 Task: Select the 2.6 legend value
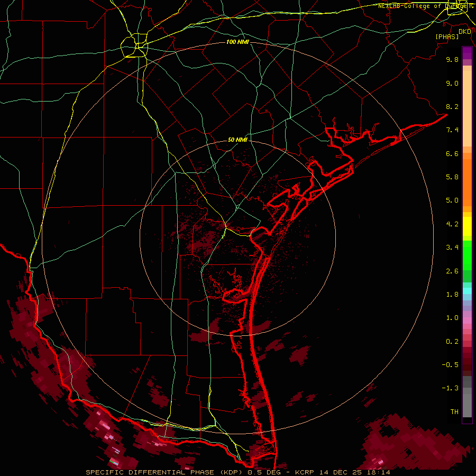[452, 271]
